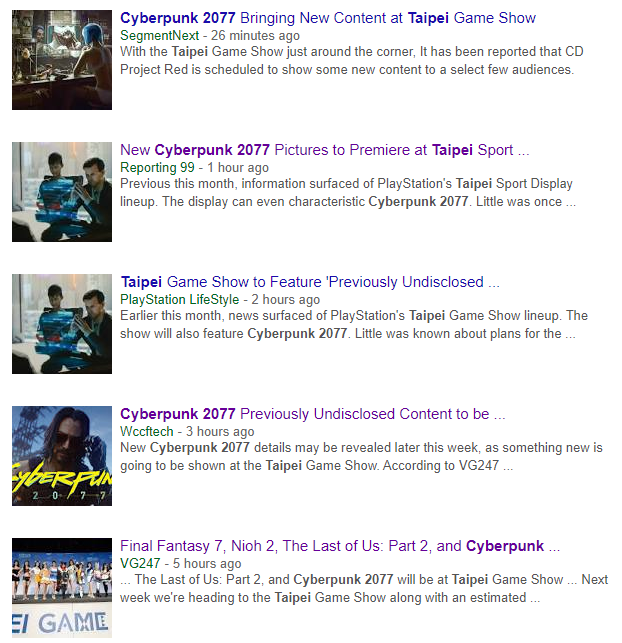Click snippet 'New Cyberpunk 2077 details may be revealed'
Viewport: 622px width, 643px height.
coord(361,457)
